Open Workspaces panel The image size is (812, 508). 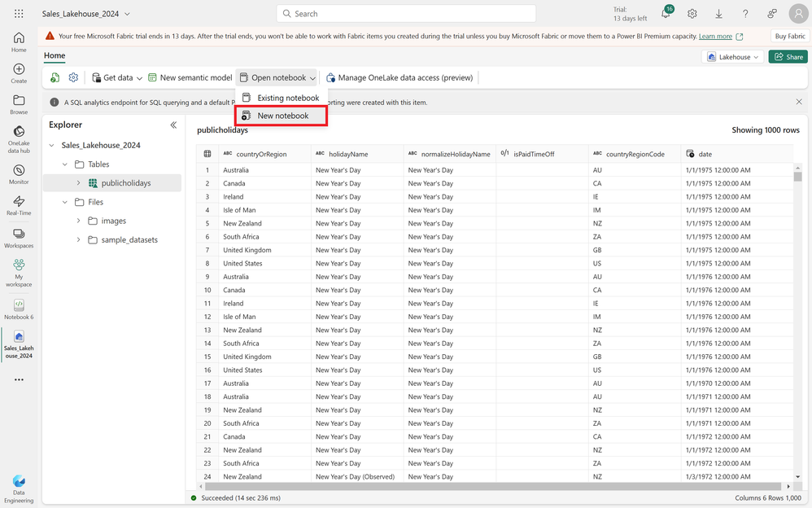click(x=19, y=238)
